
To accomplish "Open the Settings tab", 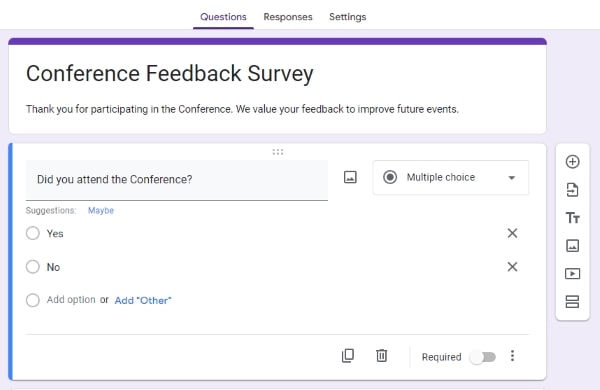I will 347,17.
